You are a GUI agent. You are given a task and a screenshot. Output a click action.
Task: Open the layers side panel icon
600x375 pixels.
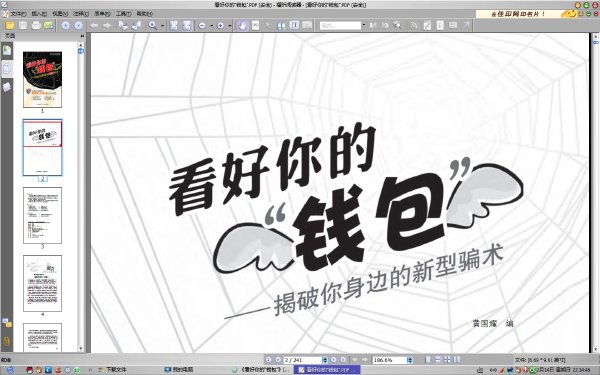[7, 87]
